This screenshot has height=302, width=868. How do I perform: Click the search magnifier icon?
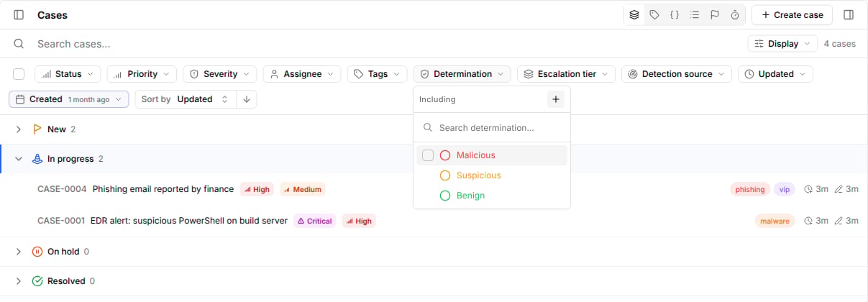point(19,44)
